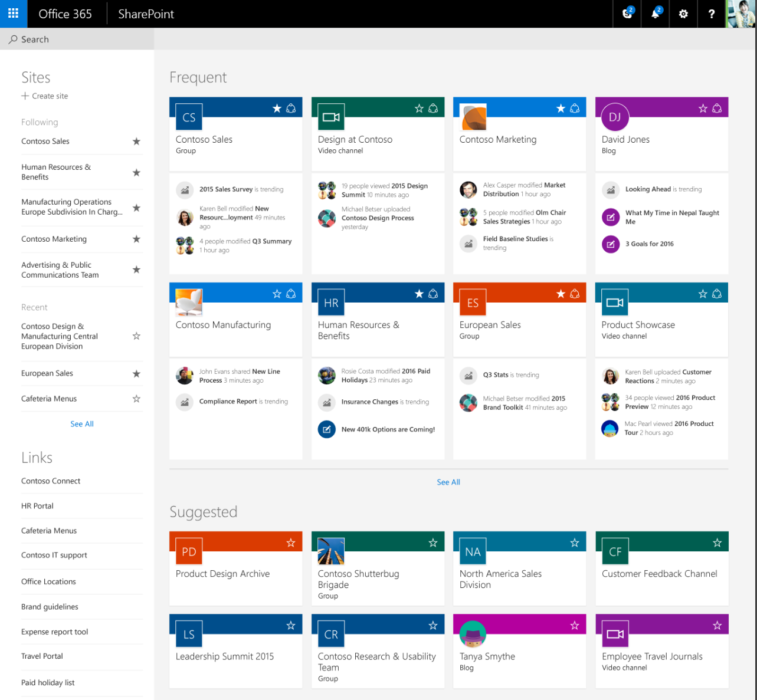Expand Frequent sites with See All
The width and height of the screenshot is (757, 700).
point(448,482)
